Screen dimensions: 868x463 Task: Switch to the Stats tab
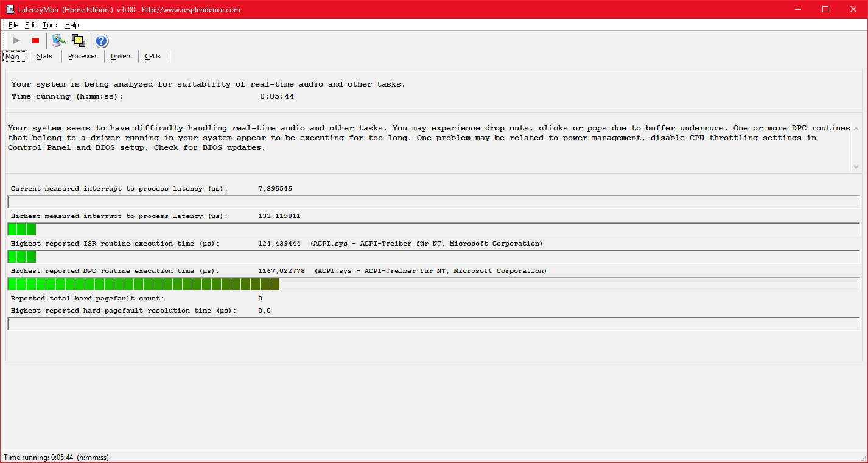pyautogui.click(x=44, y=56)
